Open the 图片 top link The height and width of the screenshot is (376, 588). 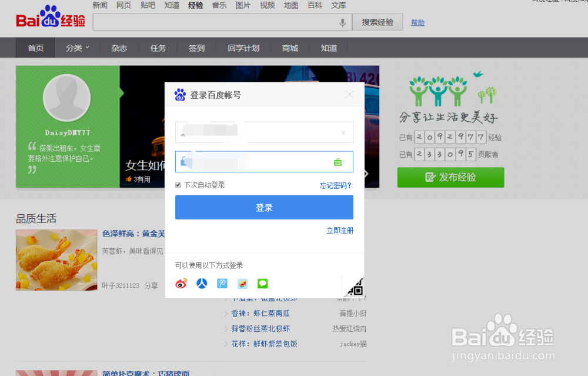click(x=243, y=5)
